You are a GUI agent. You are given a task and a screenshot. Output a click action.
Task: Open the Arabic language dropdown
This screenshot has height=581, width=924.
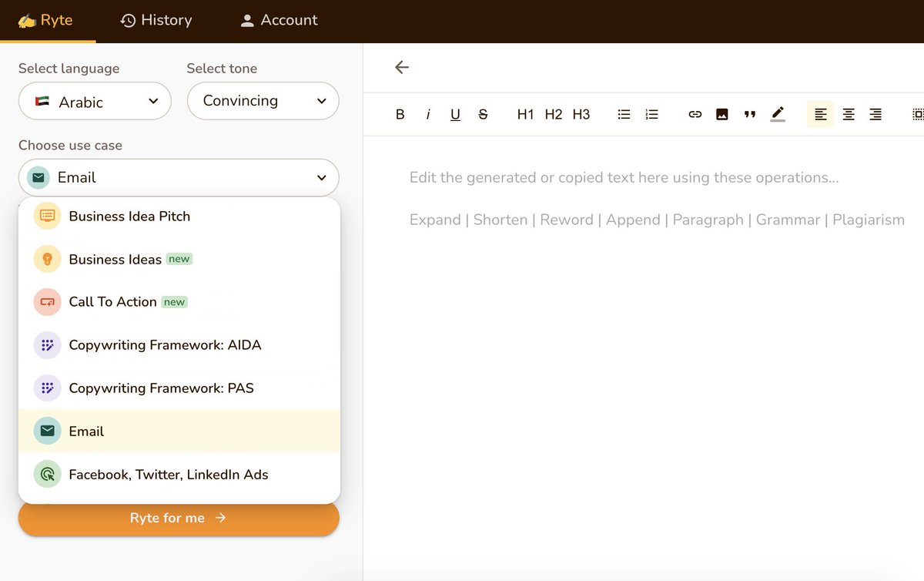pyautogui.click(x=95, y=101)
